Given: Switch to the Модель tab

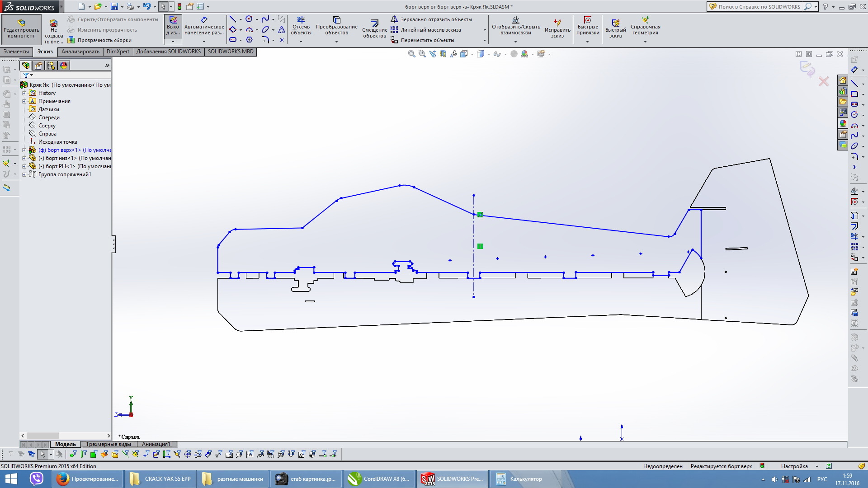Looking at the screenshot, I should coord(65,444).
